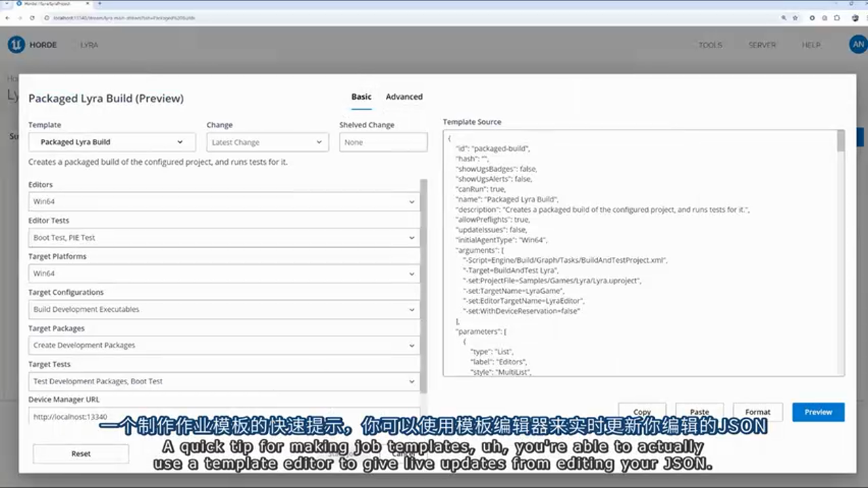Expand the Editors Win64 dropdown
Screen dimensions: 868x488
point(224,202)
